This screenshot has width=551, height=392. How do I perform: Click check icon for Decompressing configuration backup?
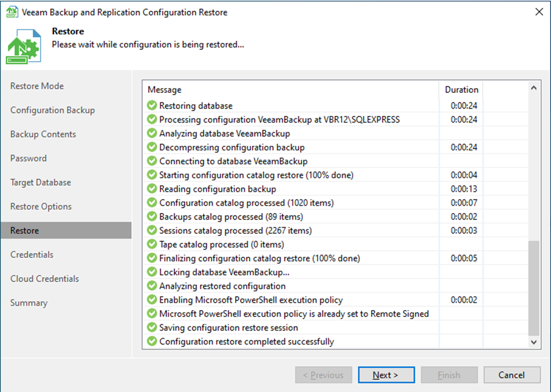point(152,147)
